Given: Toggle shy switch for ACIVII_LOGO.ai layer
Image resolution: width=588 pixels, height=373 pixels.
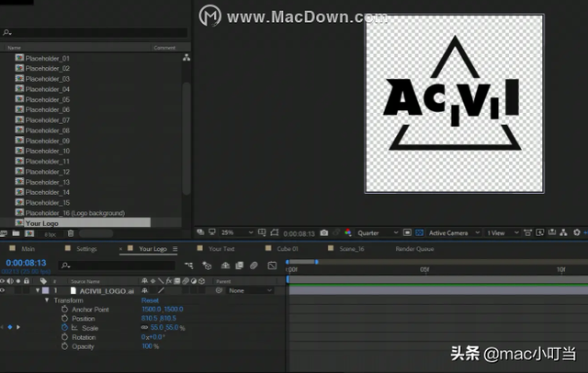Looking at the screenshot, I should click(145, 290).
